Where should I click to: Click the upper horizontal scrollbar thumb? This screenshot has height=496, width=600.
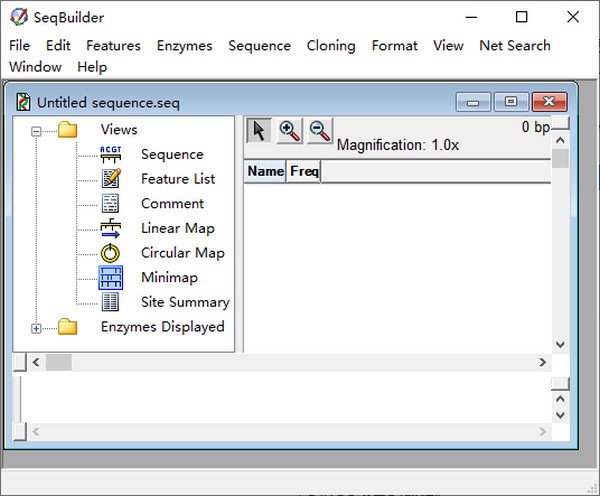(59, 362)
